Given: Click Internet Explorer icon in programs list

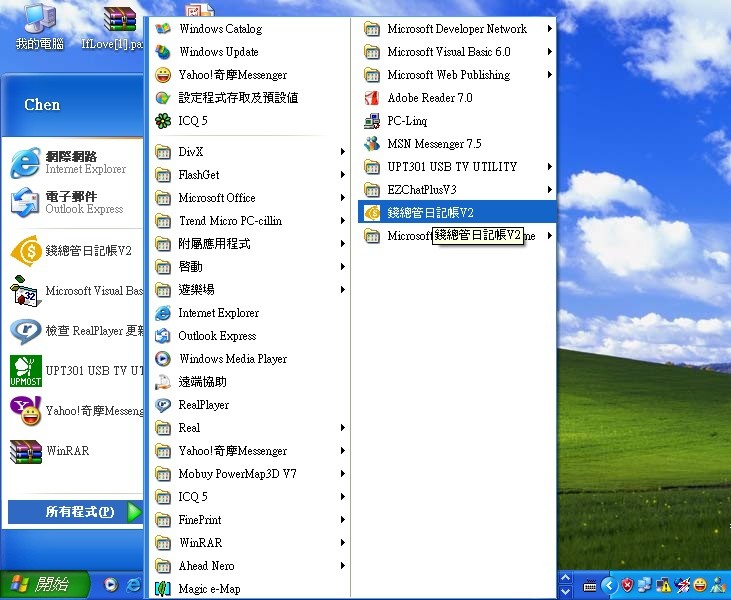Looking at the screenshot, I should 163,313.
